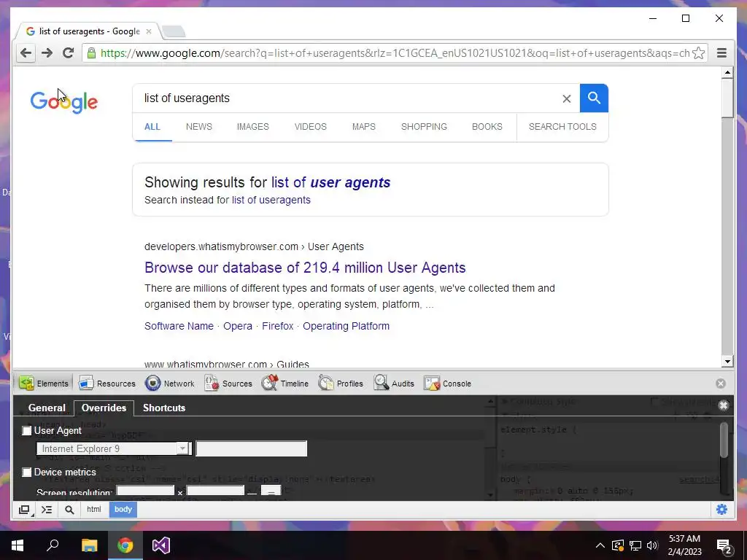Switch to the General settings tab

(47, 408)
